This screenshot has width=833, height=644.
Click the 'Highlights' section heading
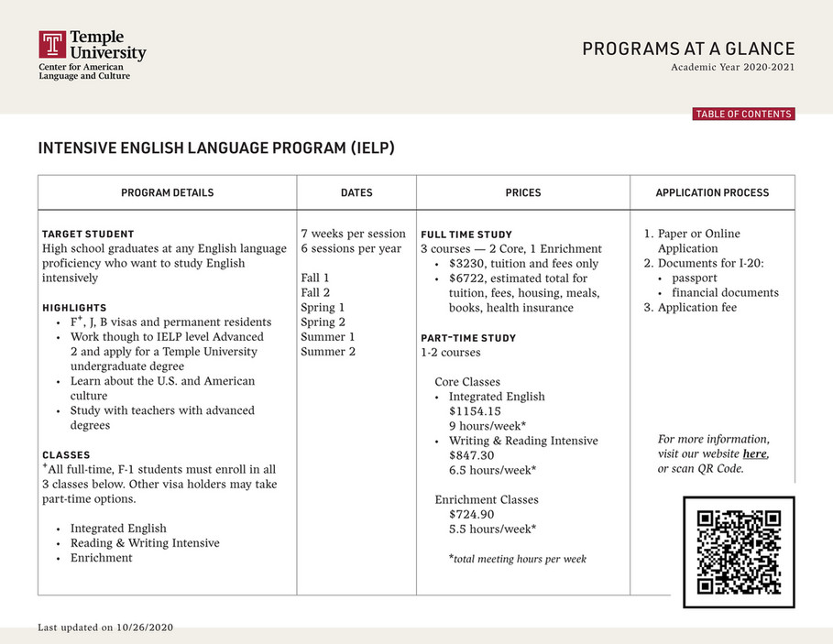(74, 308)
